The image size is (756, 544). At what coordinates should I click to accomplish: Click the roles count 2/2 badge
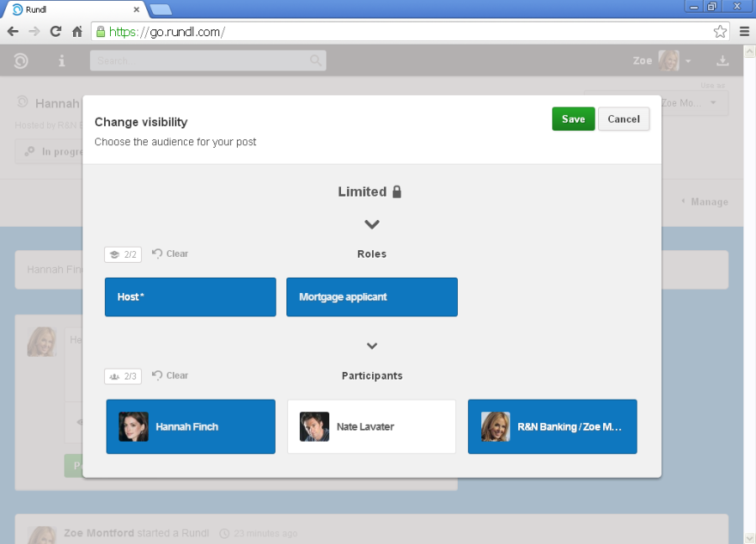(123, 254)
